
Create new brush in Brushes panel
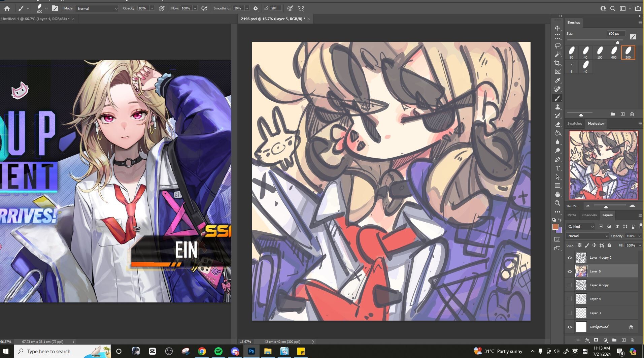coord(622,114)
